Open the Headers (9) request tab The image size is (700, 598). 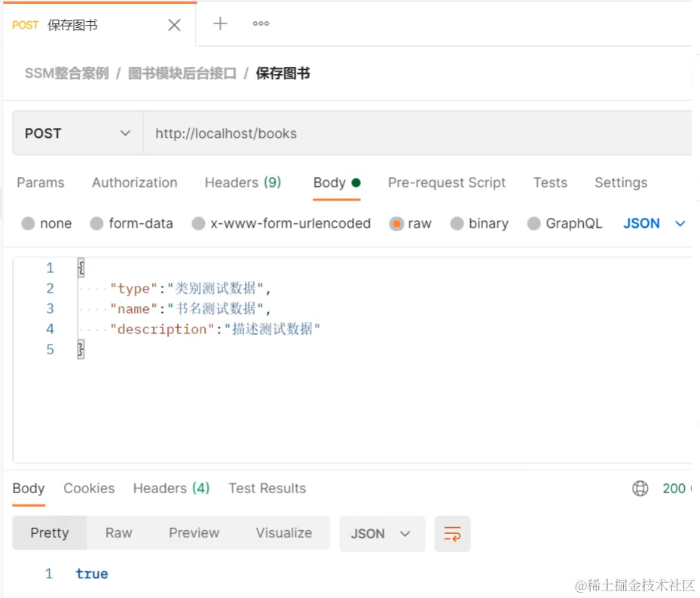pos(243,182)
